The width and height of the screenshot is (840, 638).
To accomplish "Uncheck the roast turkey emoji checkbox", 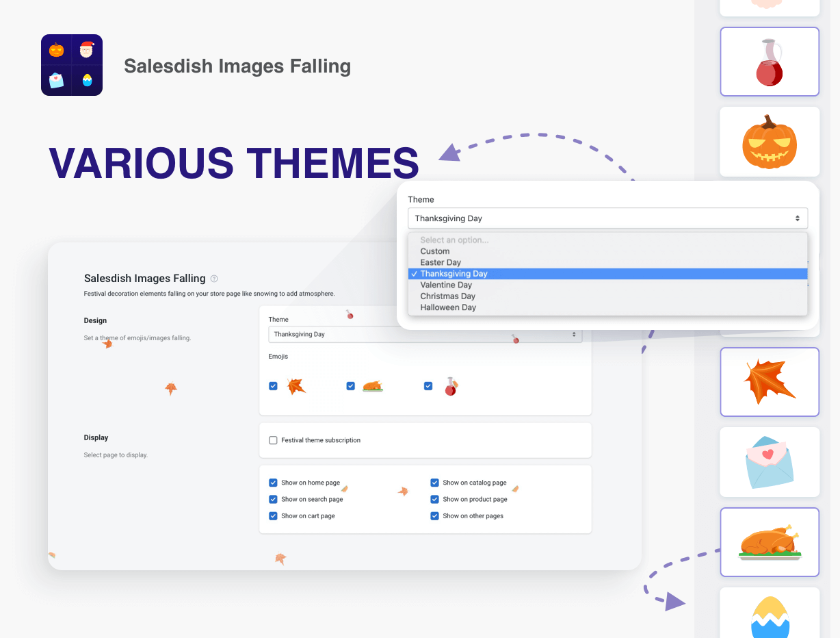I will [350, 386].
